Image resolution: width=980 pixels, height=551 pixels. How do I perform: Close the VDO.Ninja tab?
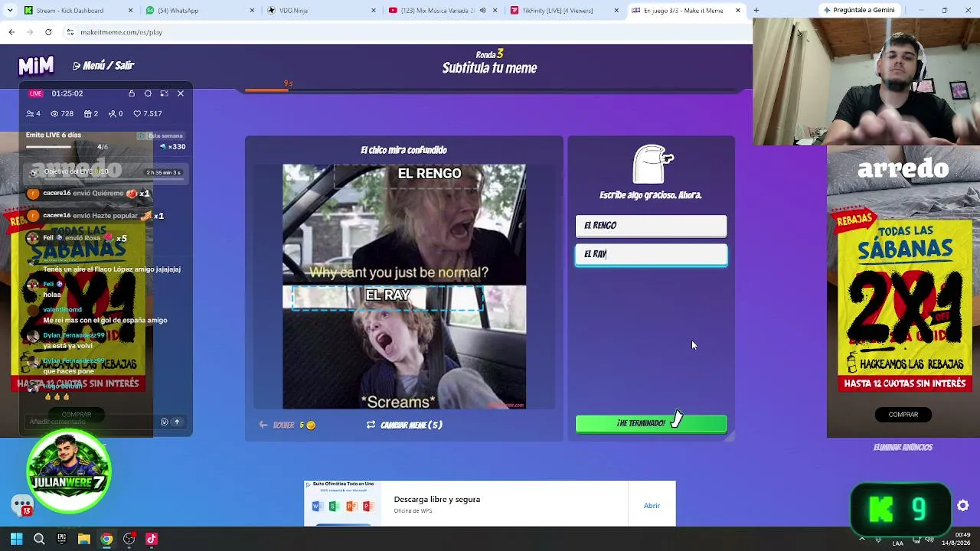[374, 11]
